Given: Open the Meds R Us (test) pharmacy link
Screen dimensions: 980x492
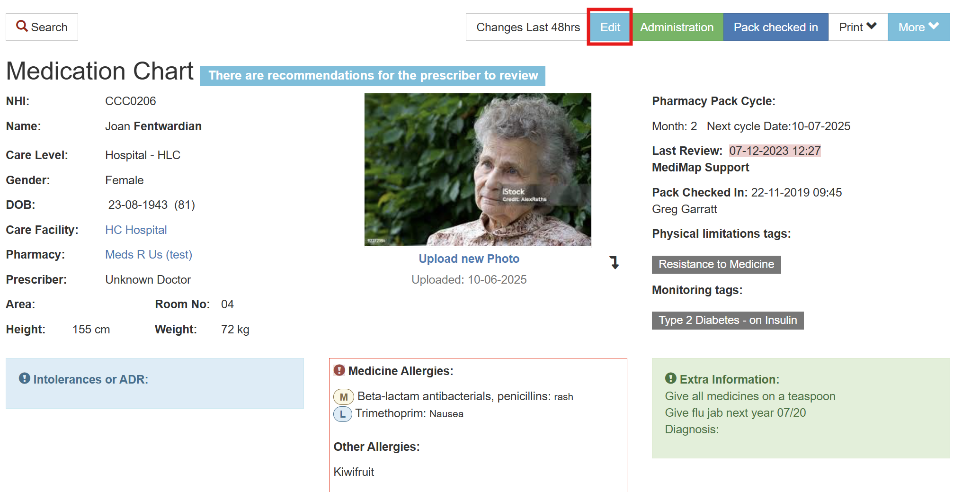Looking at the screenshot, I should click(148, 254).
